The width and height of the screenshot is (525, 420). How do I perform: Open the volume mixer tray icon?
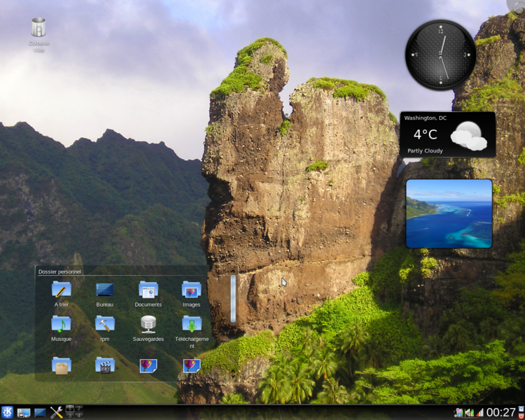tap(469, 412)
